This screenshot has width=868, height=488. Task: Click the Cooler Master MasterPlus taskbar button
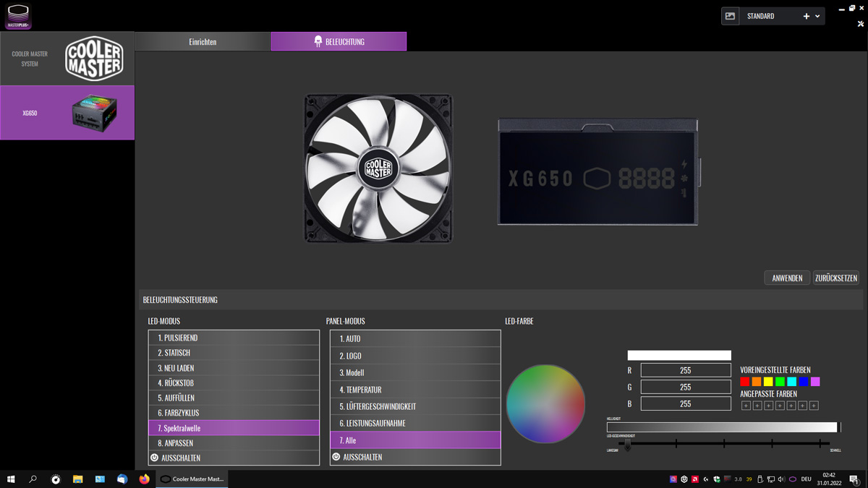[x=193, y=479]
